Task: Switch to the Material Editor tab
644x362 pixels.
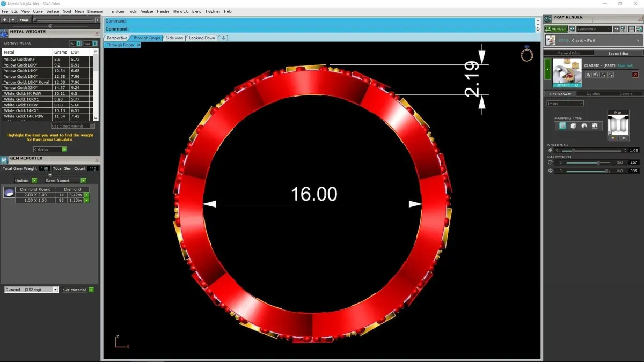Action: point(568,53)
